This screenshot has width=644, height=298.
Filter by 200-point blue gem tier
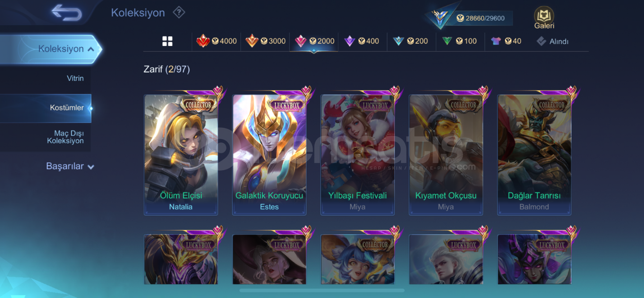tap(411, 41)
